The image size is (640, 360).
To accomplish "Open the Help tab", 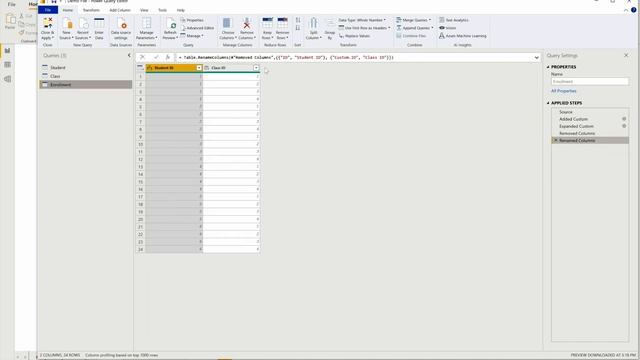I will coord(181,10).
